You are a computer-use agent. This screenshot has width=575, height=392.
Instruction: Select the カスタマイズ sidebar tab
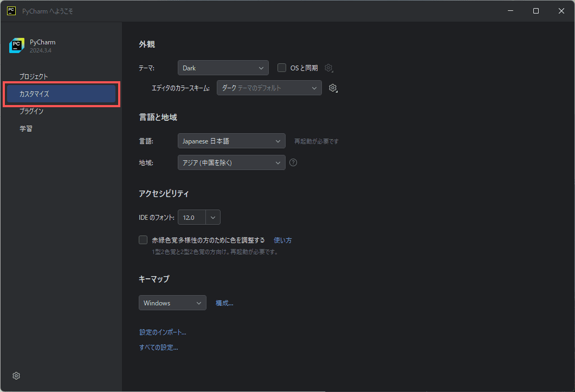[61, 94]
